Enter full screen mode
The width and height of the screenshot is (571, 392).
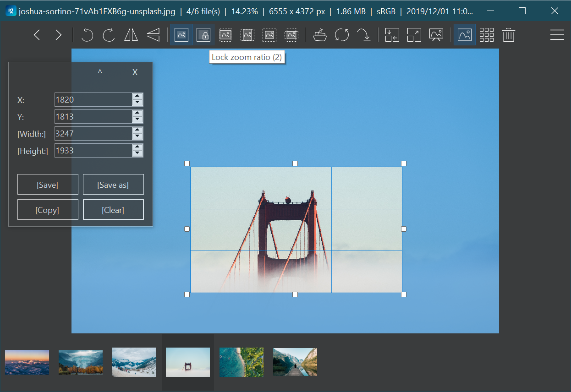click(414, 35)
